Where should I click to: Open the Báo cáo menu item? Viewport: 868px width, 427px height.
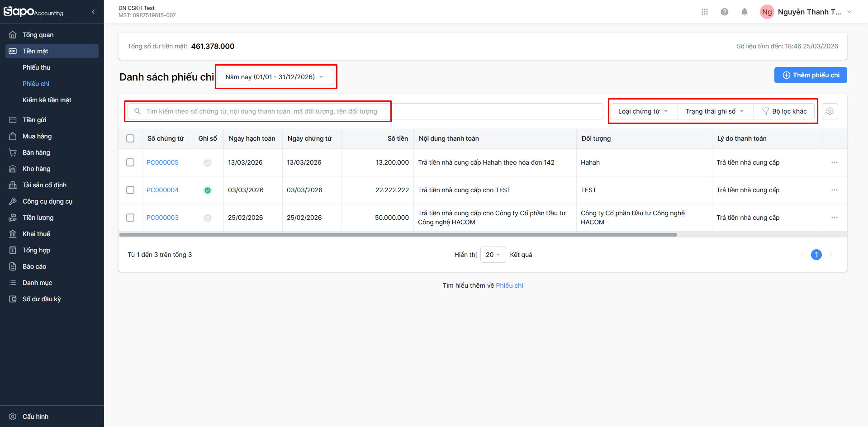pyautogui.click(x=34, y=266)
